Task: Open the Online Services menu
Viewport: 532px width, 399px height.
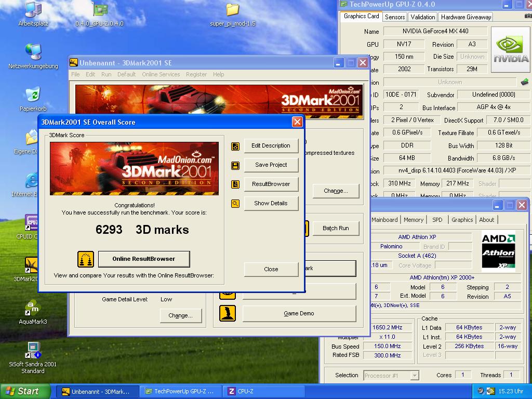Action: (x=161, y=74)
